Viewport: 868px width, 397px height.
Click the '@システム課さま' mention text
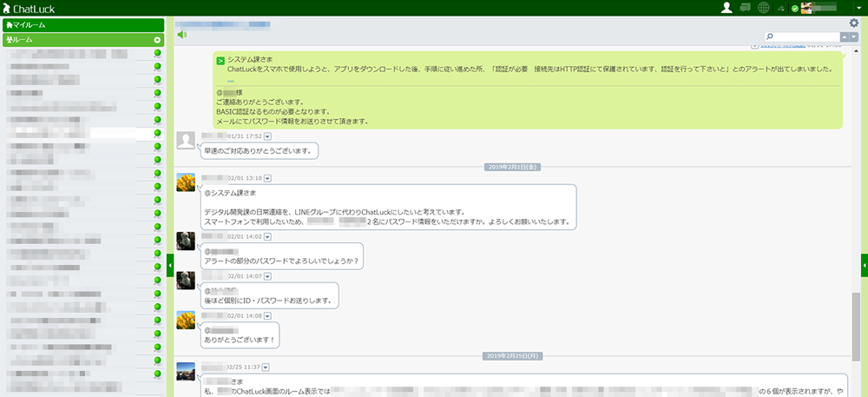(230, 193)
